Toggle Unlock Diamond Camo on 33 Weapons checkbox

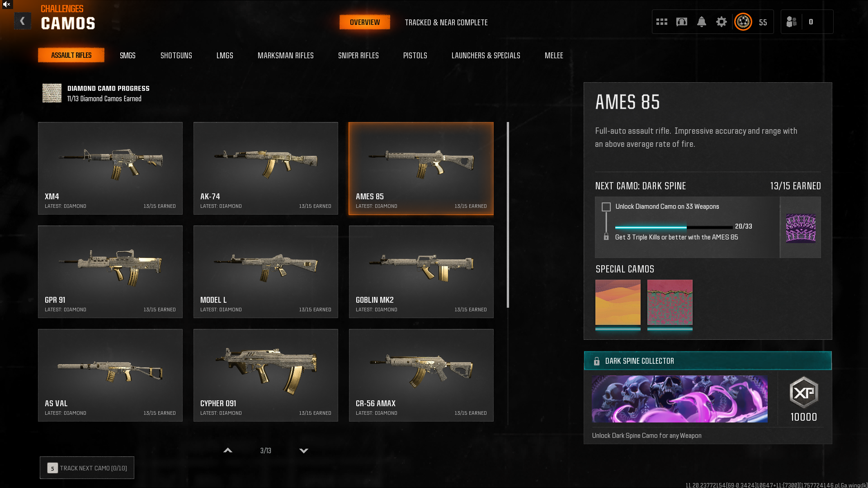[606, 207]
